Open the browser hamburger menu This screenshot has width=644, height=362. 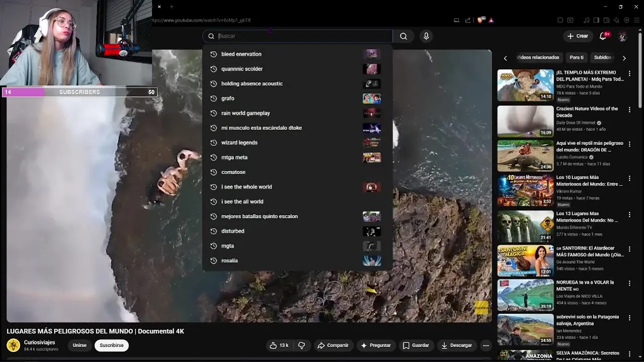click(x=637, y=20)
